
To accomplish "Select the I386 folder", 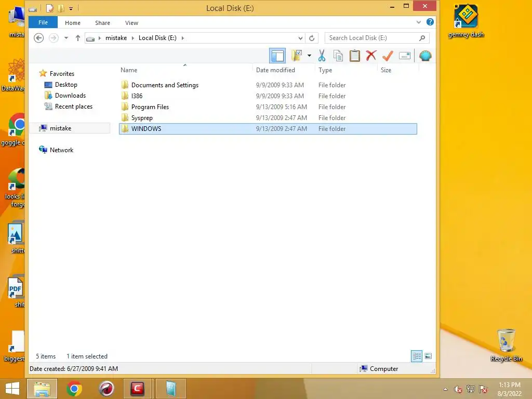I will click(137, 96).
